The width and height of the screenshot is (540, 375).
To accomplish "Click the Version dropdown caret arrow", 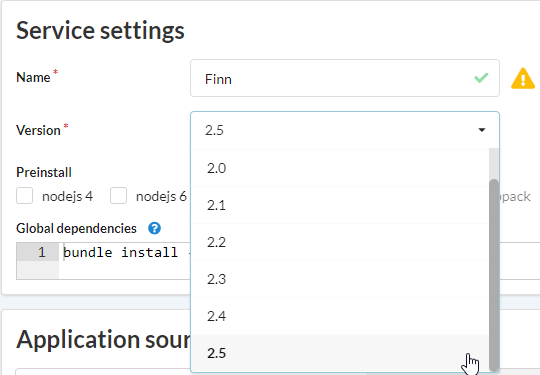I will coord(482,130).
